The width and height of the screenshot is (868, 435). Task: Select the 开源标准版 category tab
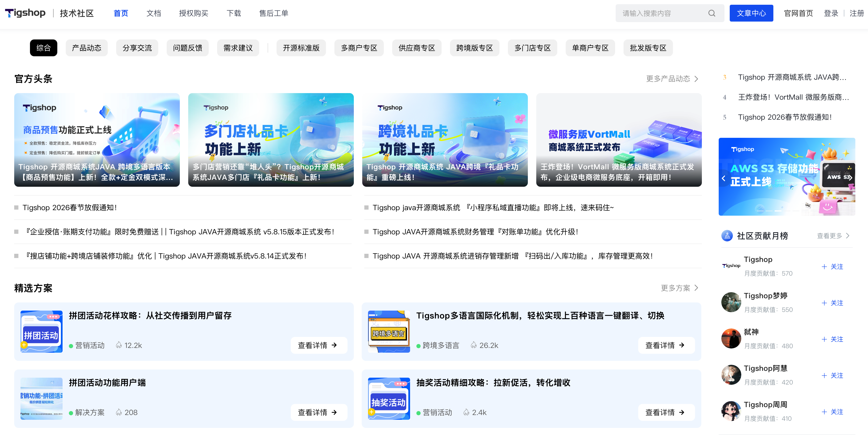tap(301, 48)
